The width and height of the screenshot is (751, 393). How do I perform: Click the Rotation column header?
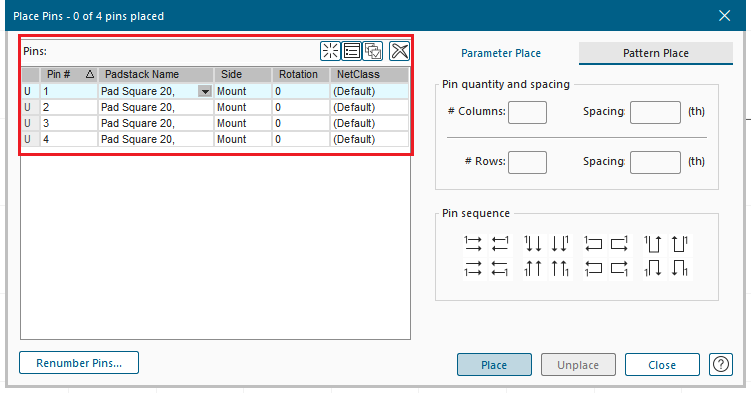(301, 74)
